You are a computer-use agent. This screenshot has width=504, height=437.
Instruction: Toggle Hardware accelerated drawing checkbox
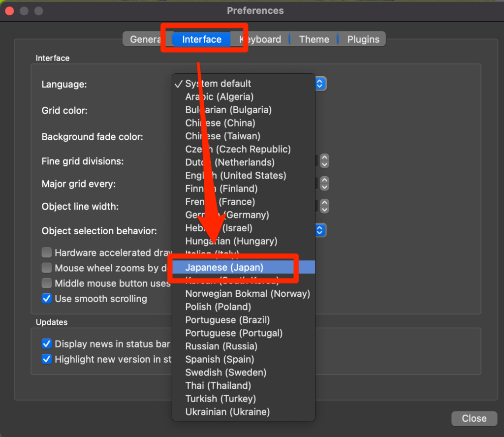point(47,252)
